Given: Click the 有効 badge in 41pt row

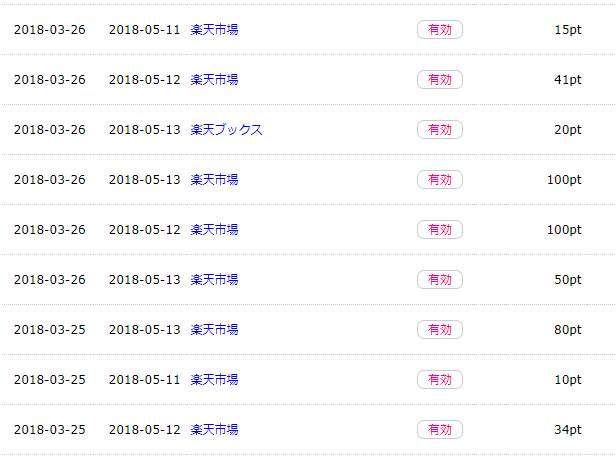Looking at the screenshot, I should click(x=440, y=80).
